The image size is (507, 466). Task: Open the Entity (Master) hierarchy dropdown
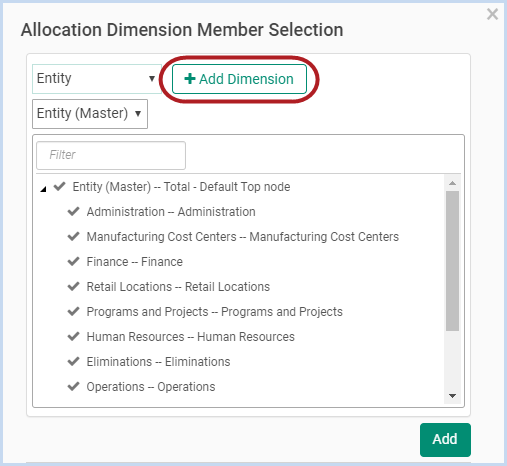[x=90, y=114]
